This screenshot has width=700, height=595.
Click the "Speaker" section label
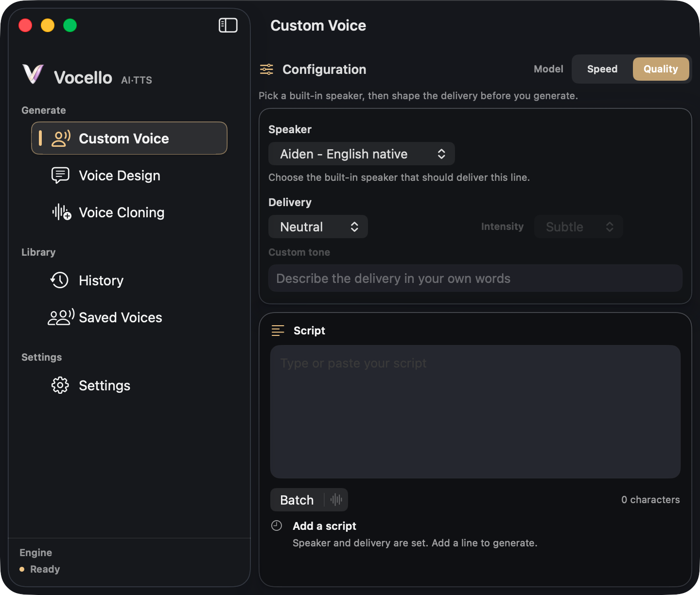290,129
